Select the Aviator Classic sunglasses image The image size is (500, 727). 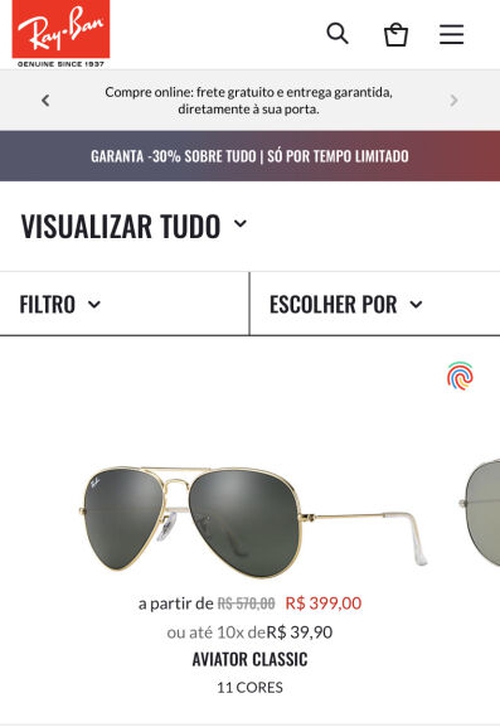point(253,522)
